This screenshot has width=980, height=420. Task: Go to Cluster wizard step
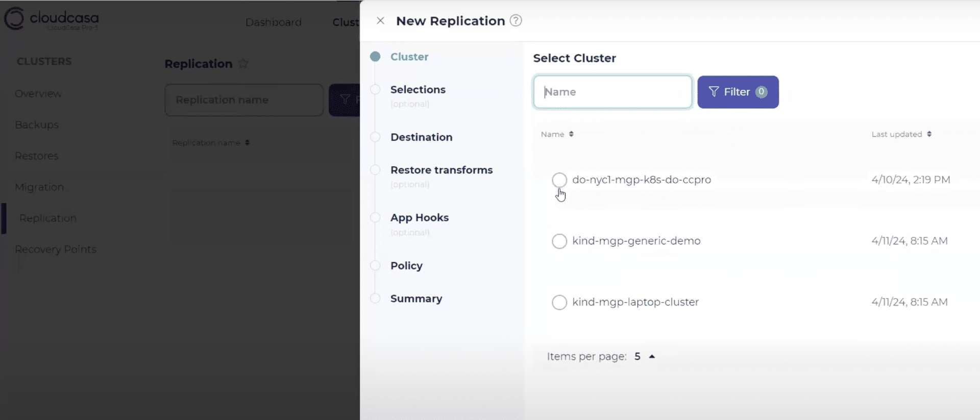pos(409,57)
